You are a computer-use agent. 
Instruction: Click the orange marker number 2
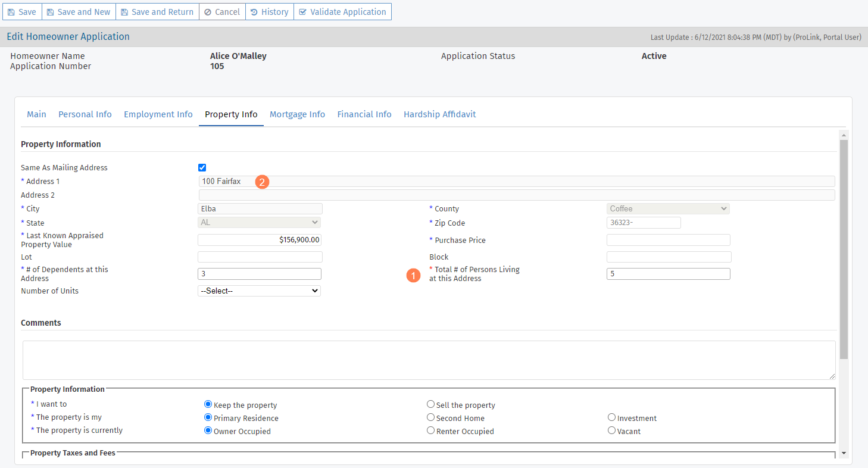pos(263,182)
